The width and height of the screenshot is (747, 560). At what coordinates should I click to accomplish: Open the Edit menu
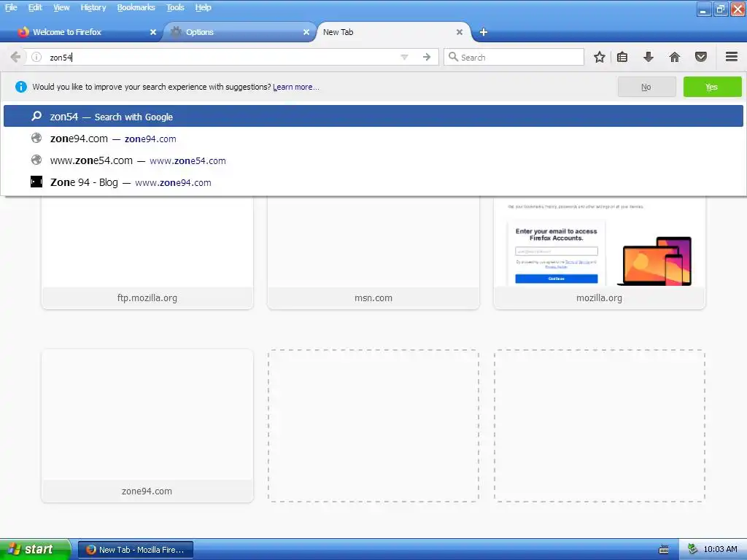click(35, 7)
